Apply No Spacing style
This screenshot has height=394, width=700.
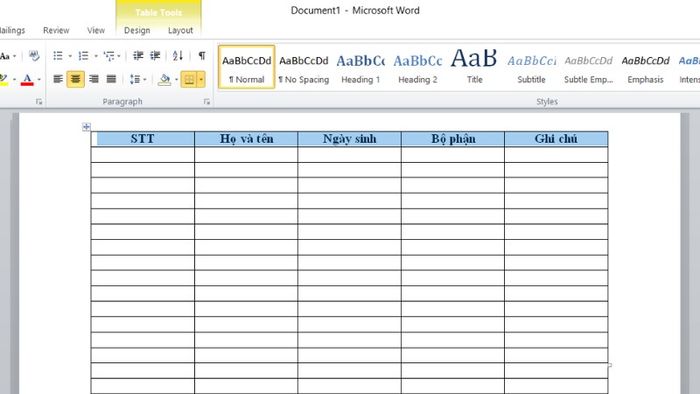pyautogui.click(x=304, y=67)
